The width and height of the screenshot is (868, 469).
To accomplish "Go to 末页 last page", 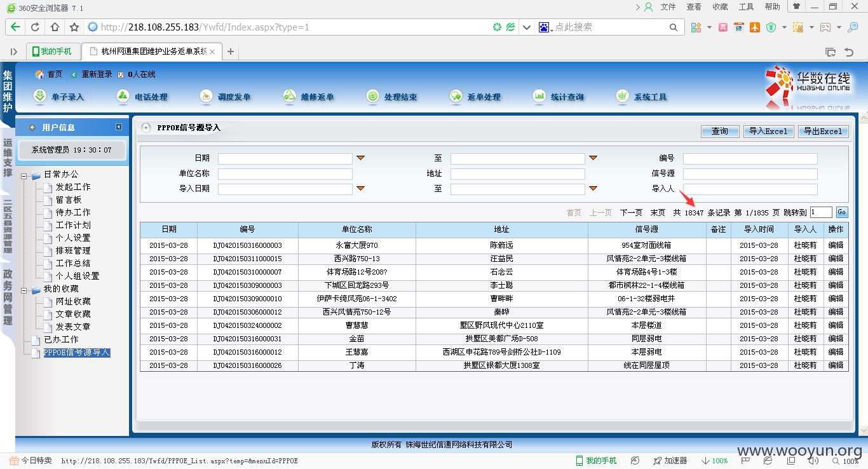I will [658, 213].
